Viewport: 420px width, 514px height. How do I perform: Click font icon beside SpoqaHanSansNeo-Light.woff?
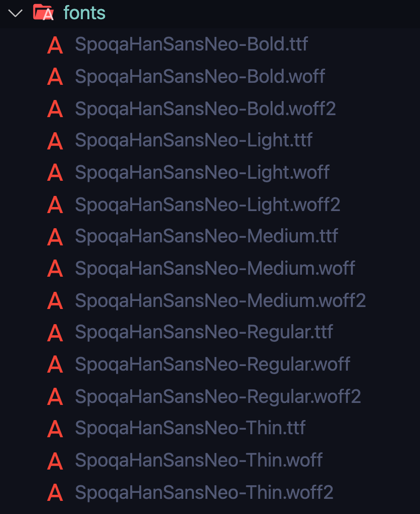[55, 173]
